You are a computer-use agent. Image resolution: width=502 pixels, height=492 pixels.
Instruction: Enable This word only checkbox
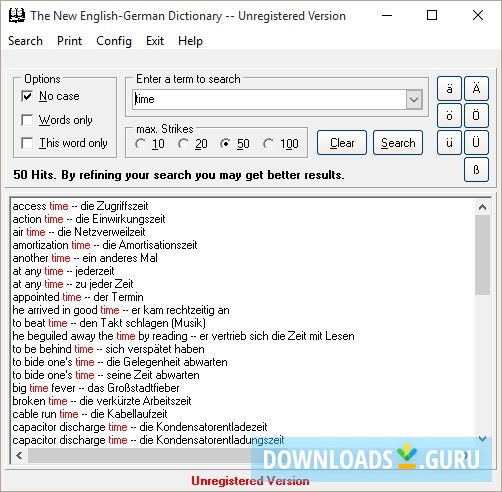pyautogui.click(x=27, y=143)
